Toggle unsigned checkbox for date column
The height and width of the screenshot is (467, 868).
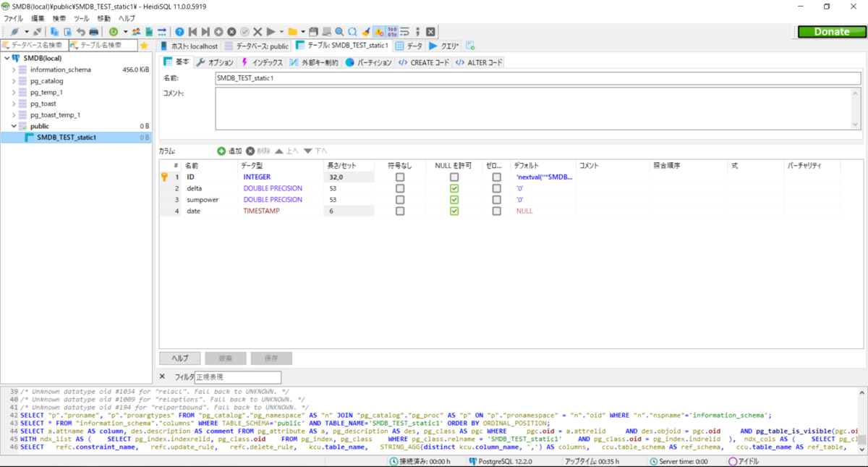(x=400, y=211)
